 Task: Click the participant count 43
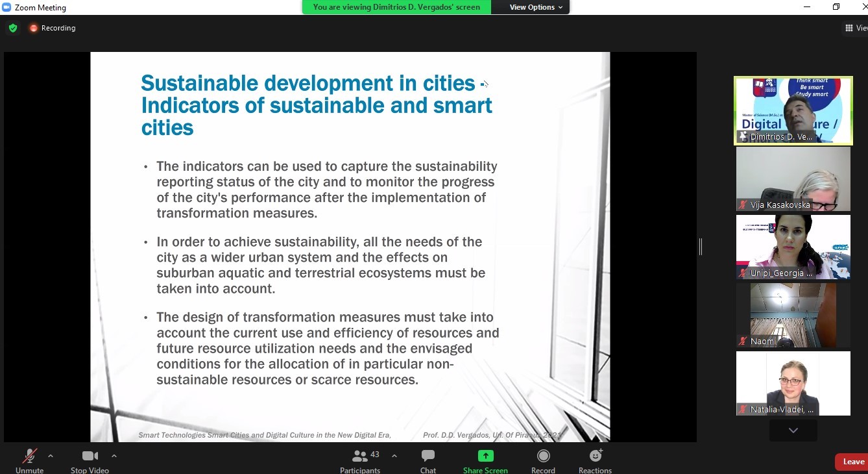pyautogui.click(x=375, y=455)
